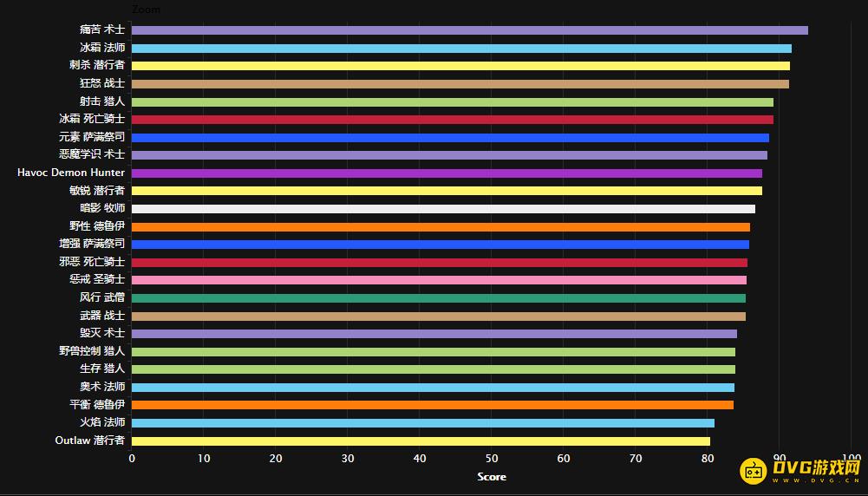Click the 元素 萨满祭司 axis label
Viewport: 868px width, 496px height.
[x=92, y=138]
